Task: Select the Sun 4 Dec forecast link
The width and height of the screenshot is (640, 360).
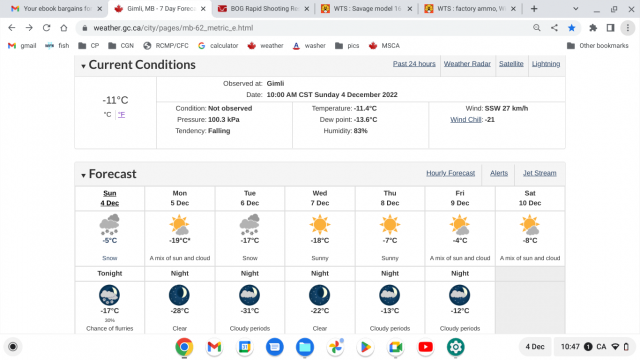Action: coord(110,198)
